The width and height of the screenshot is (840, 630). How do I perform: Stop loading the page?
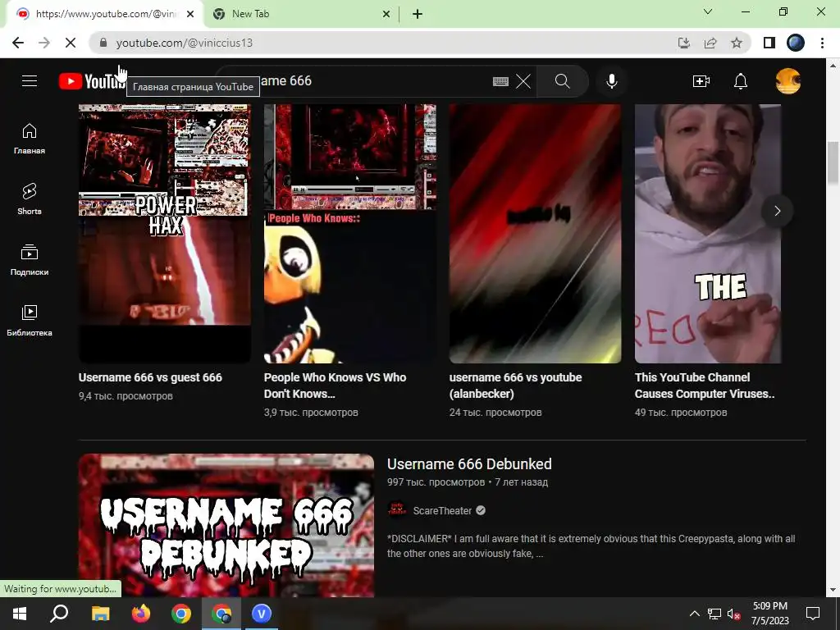click(x=71, y=43)
